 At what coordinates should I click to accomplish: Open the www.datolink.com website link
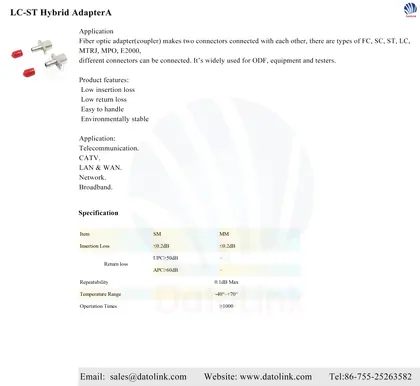(276, 377)
